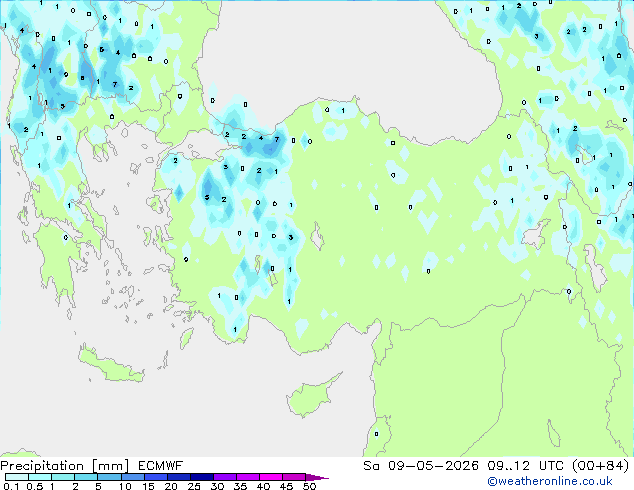This screenshot has height=490, width=634.
Task: Select the 0.5–1 mm legend swatch
Action: (x=40, y=477)
